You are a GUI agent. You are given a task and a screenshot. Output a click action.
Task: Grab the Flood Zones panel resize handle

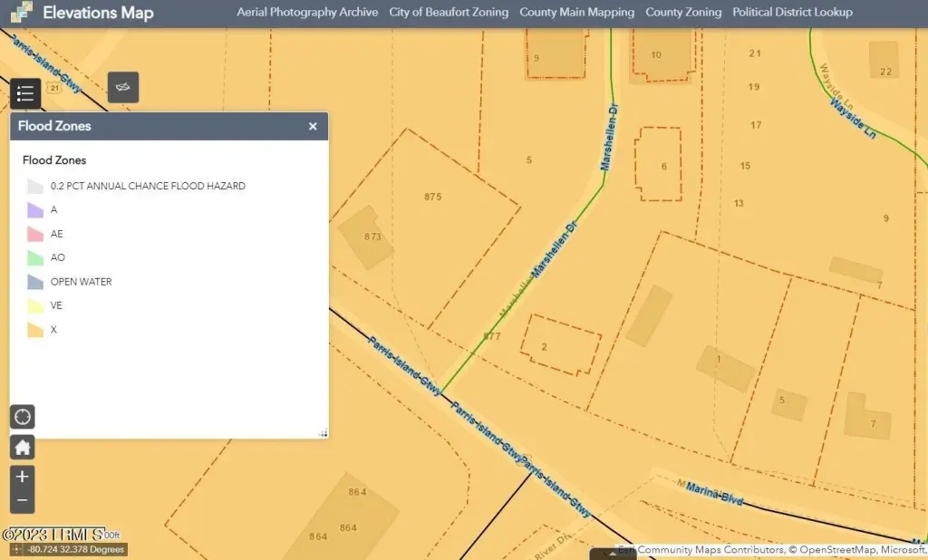coord(324,433)
